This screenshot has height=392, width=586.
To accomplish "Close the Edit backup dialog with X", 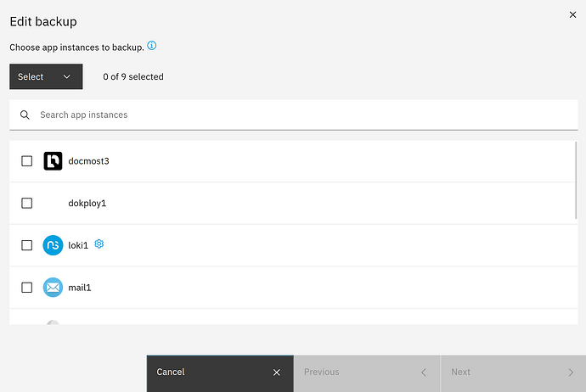I will [571, 14].
